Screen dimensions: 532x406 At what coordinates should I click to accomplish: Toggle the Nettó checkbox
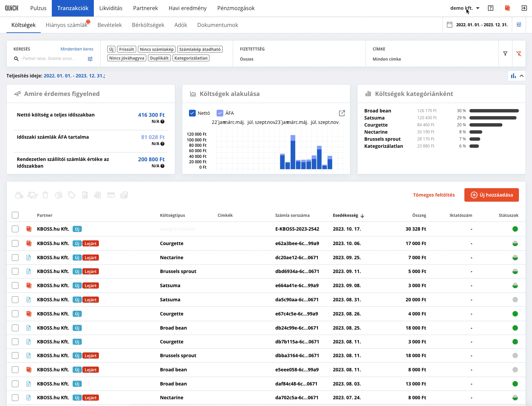point(192,113)
